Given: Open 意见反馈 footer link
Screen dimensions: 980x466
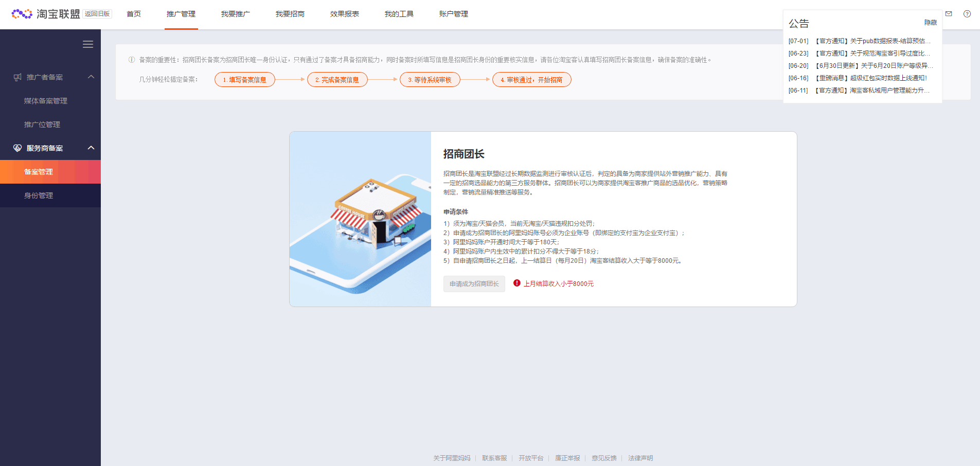Looking at the screenshot, I should tap(604, 458).
